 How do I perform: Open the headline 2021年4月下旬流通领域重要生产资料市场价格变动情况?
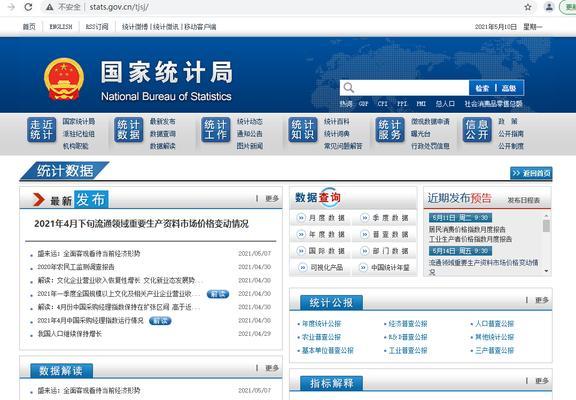pos(141,224)
